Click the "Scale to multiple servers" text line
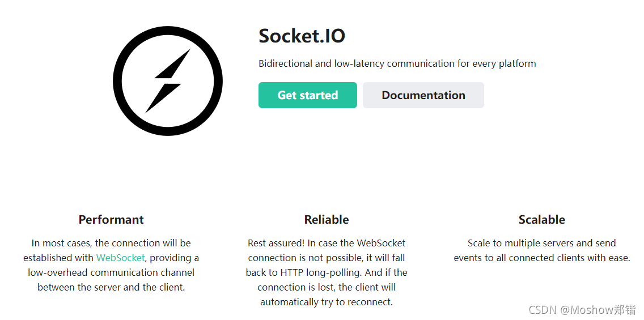Viewport: 644px width, 320px height. (x=541, y=243)
